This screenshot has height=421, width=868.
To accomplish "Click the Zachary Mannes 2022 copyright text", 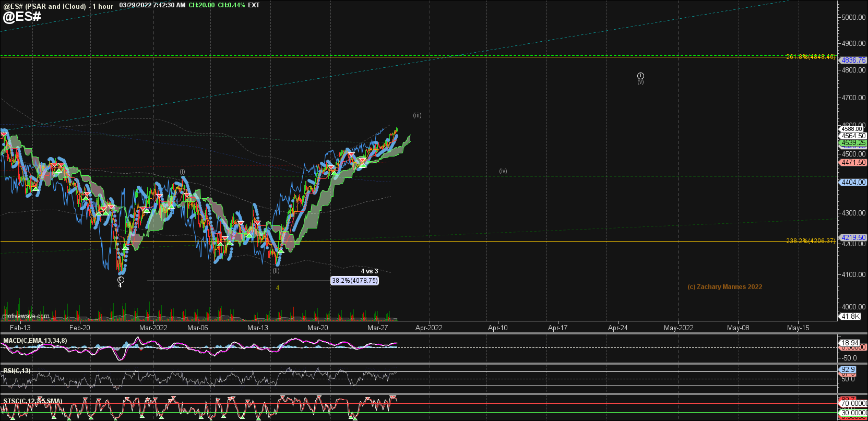I will 725,287.
